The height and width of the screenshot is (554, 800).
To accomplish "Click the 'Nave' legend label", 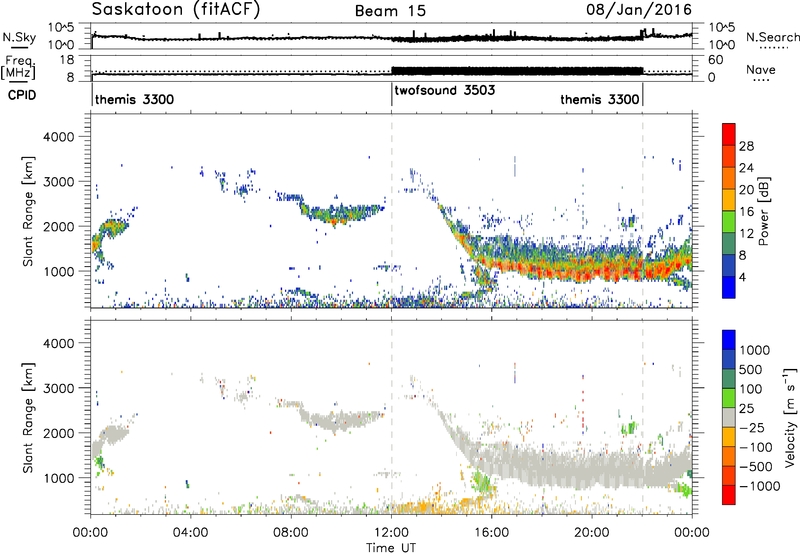I will click(x=760, y=70).
